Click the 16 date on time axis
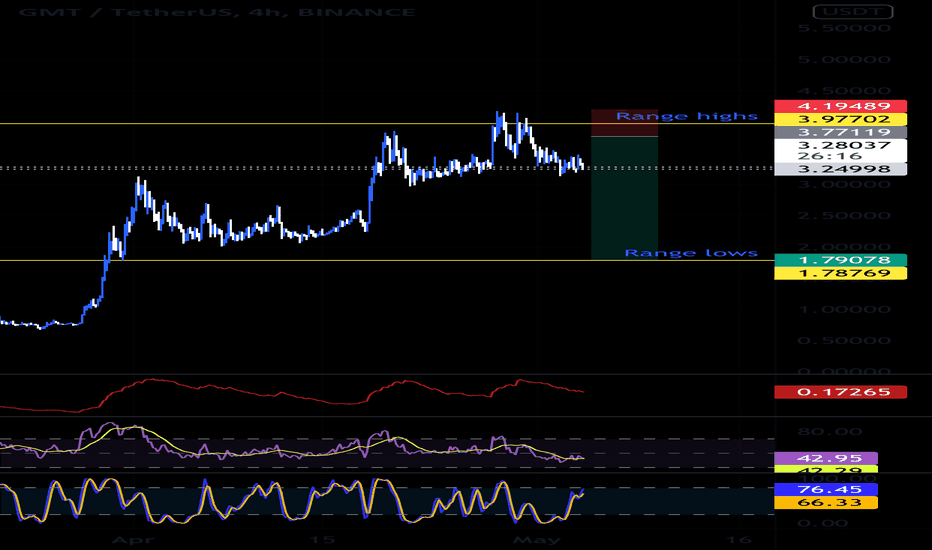Screen dimensions: 932x550 pos(739,540)
